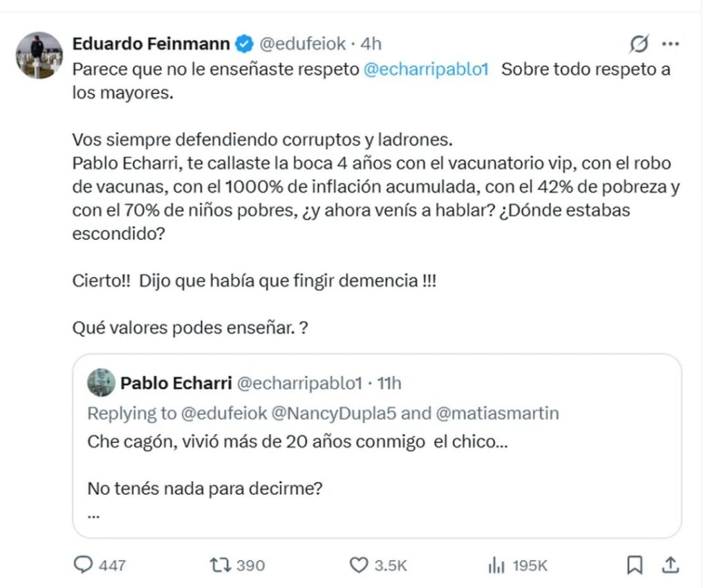
Task: Open Pablo Echarri's small avatar
Action: coord(101,383)
